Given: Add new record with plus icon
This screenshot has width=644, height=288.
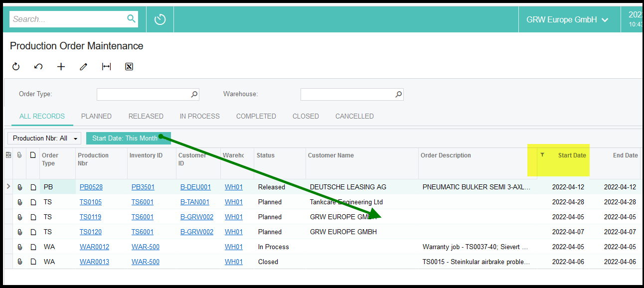Looking at the screenshot, I should point(61,67).
